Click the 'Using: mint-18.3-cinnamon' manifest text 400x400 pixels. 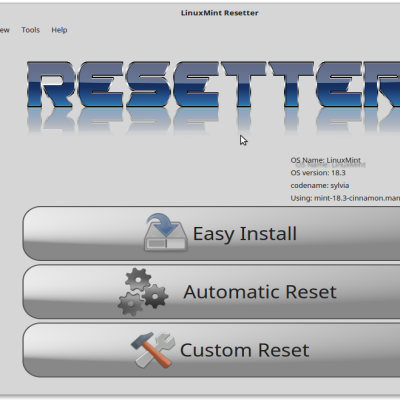coord(345,198)
